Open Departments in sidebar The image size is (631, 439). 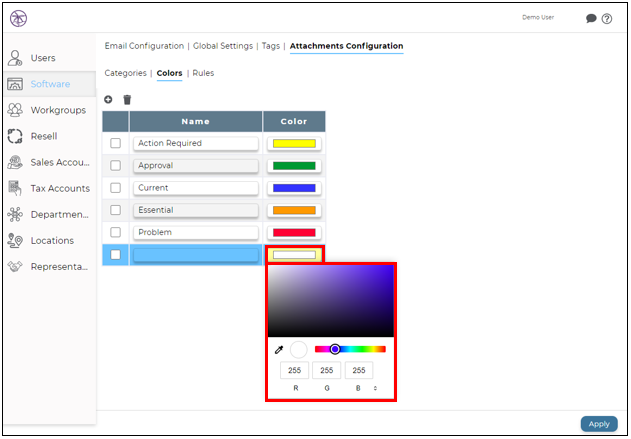[x=60, y=214]
